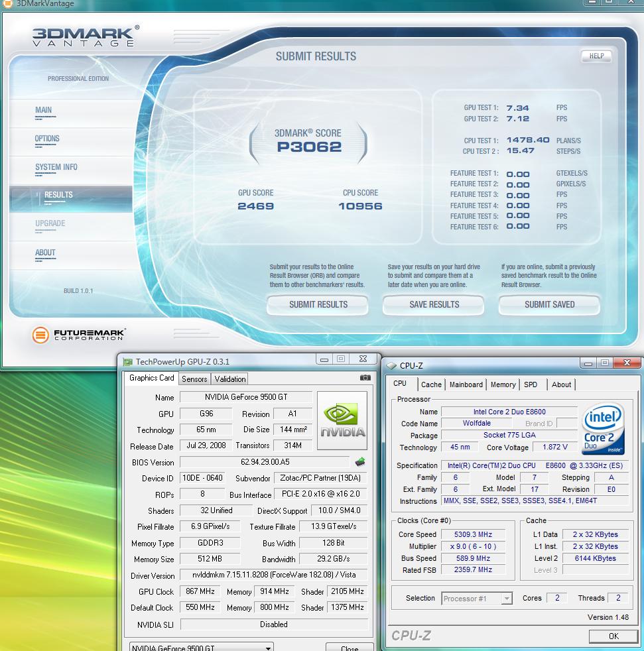
Task: Click the Core Speed 5309.3 MHz value
Action: (x=473, y=535)
